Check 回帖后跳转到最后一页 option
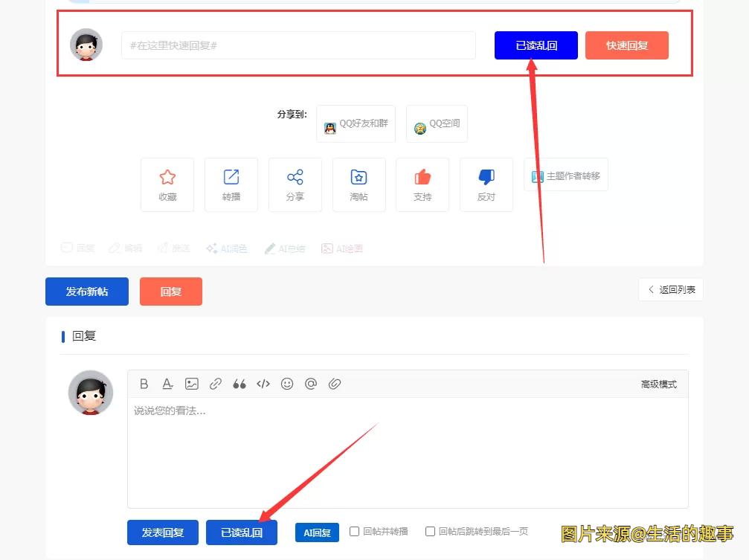This screenshot has height=560, width=749. click(x=430, y=532)
